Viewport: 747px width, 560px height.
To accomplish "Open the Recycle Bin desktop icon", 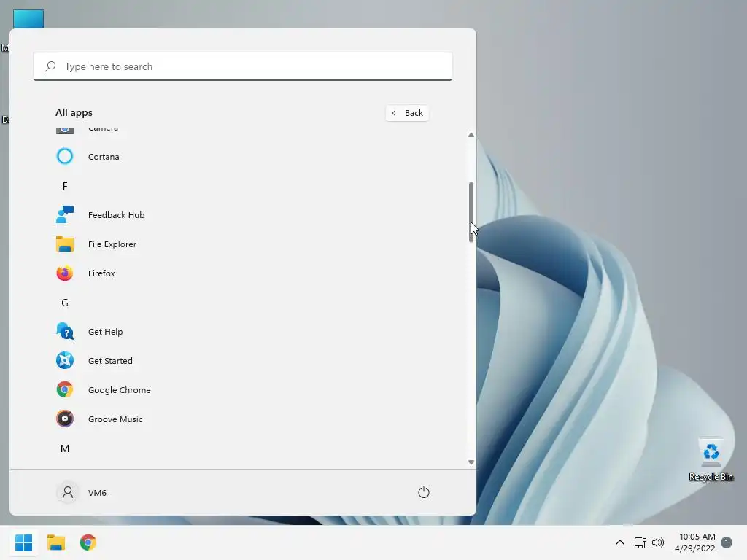I will click(x=711, y=460).
